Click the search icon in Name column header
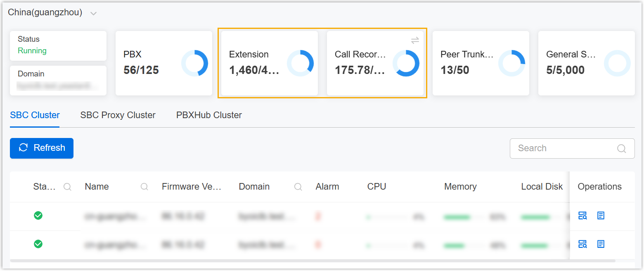The height and width of the screenshot is (271, 644). point(144,187)
